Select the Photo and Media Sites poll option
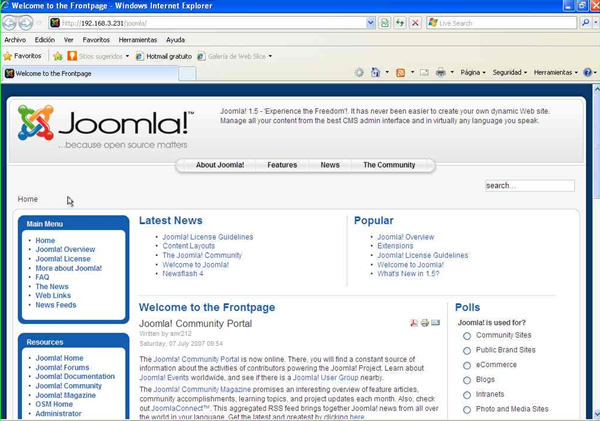Image resolution: width=600 pixels, height=421 pixels. [x=467, y=410]
